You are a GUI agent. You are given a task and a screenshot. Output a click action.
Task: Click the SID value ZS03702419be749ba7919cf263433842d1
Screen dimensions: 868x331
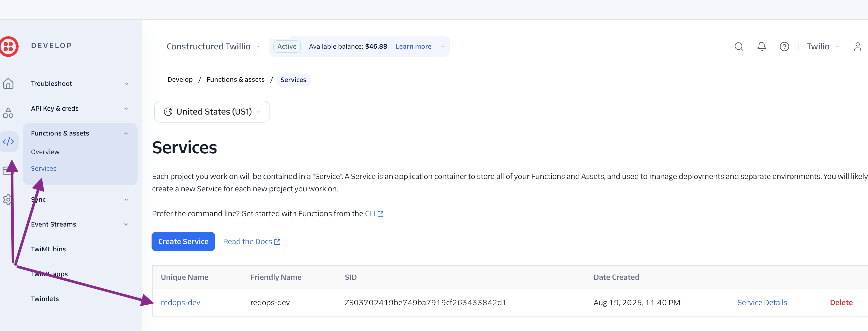[425, 303]
